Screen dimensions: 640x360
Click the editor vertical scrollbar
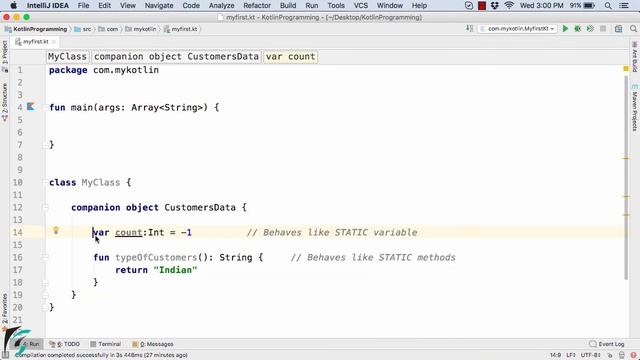click(x=626, y=178)
